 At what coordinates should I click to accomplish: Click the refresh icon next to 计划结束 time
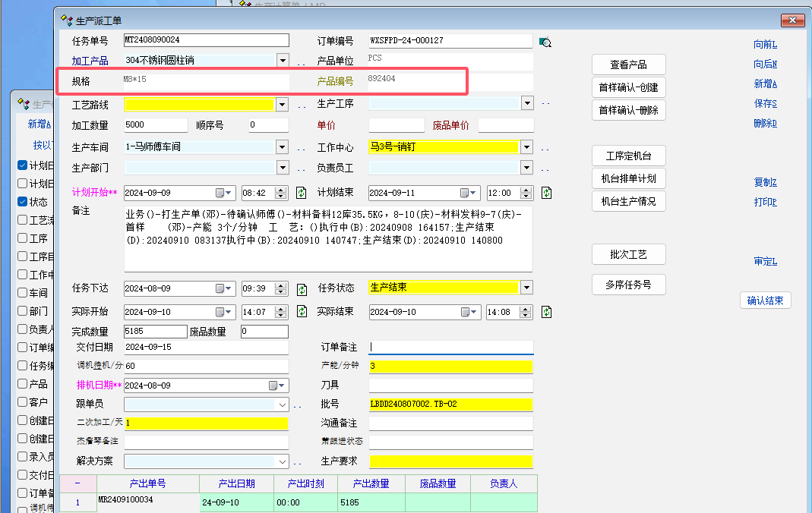click(x=546, y=193)
